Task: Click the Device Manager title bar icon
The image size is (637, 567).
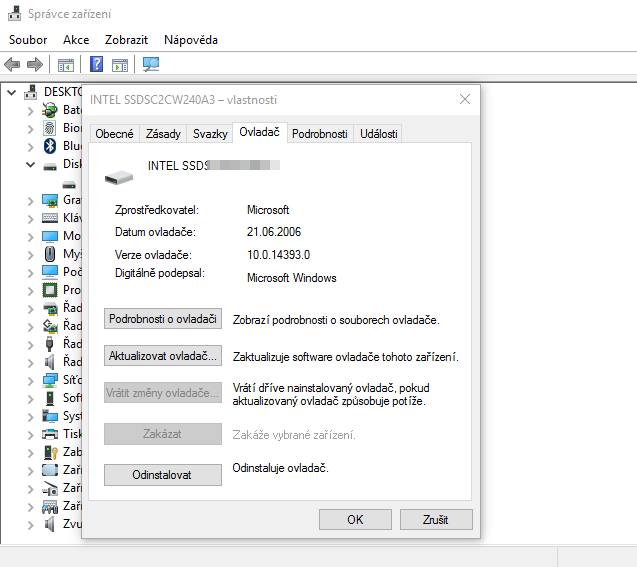Action: pyautogui.click(x=15, y=13)
